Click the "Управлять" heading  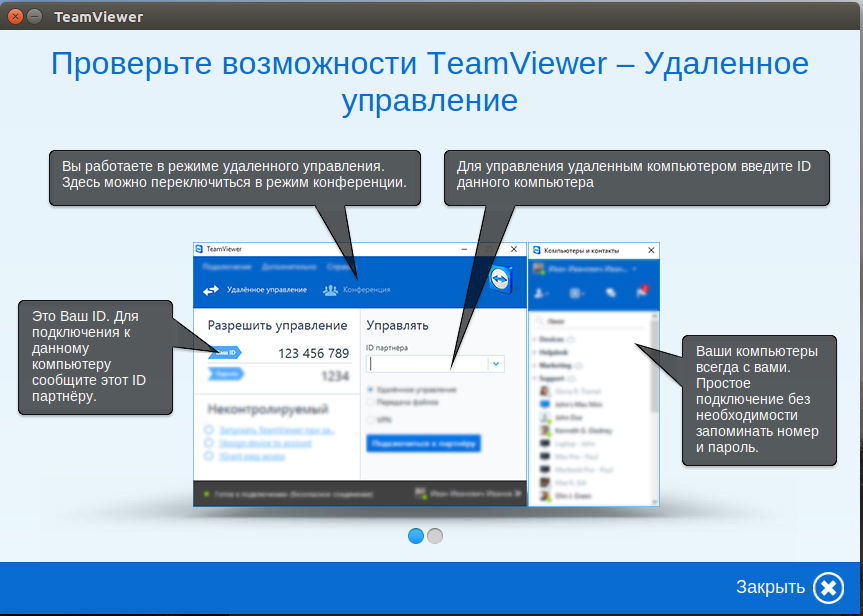(397, 325)
